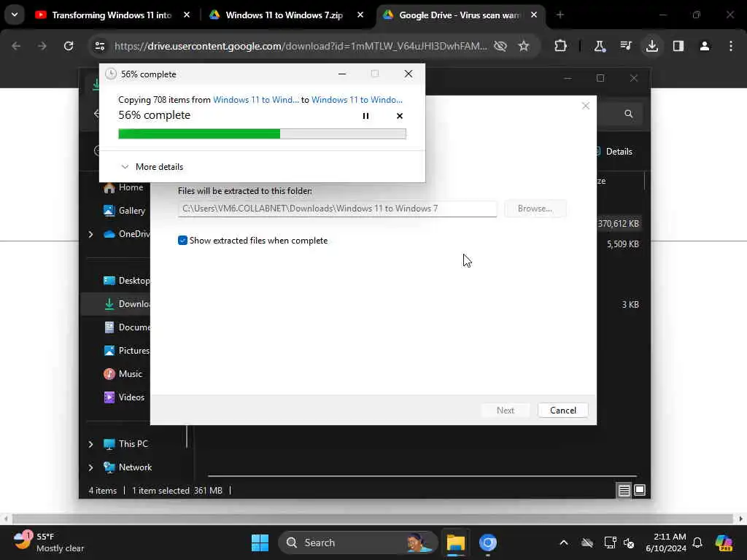Reload the current page

click(x=69, y=46)
